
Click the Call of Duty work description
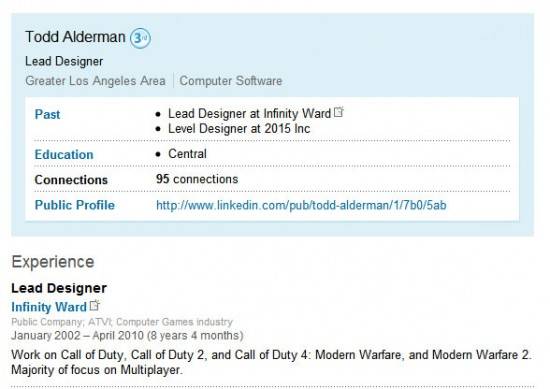[271, 362]
